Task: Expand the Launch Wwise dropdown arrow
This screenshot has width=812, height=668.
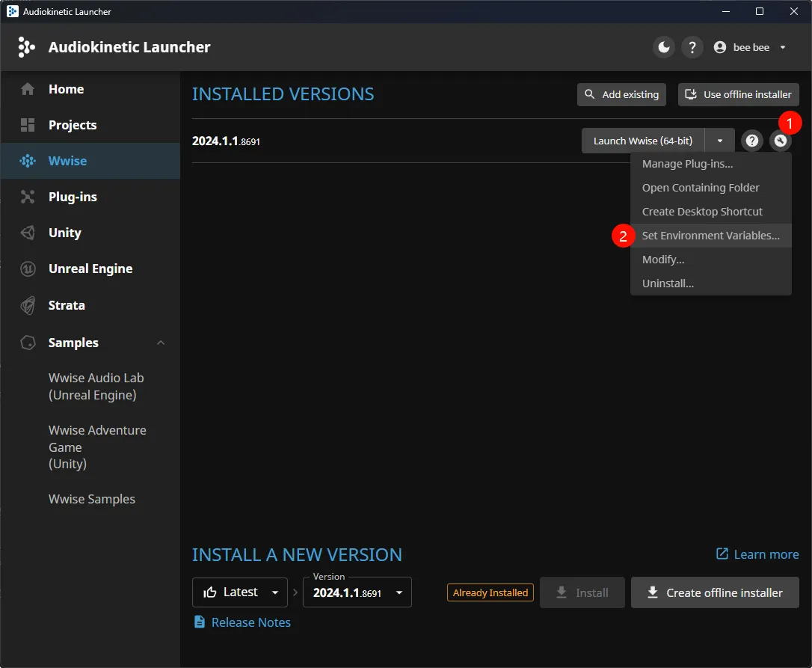Action: coord(719,141)
